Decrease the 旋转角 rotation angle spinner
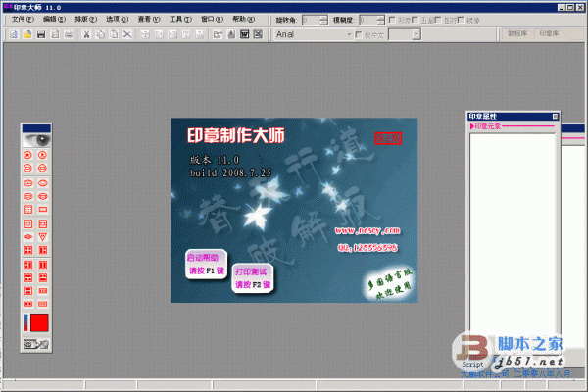The height and width of the screenshot is (392, 588). click(x=324, y=23)
